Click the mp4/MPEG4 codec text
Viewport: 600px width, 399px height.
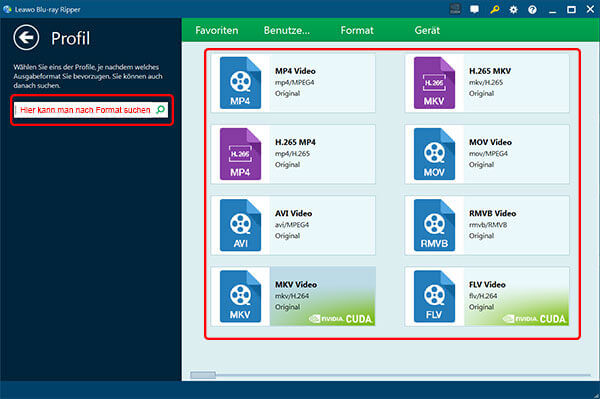pos(294,82)
